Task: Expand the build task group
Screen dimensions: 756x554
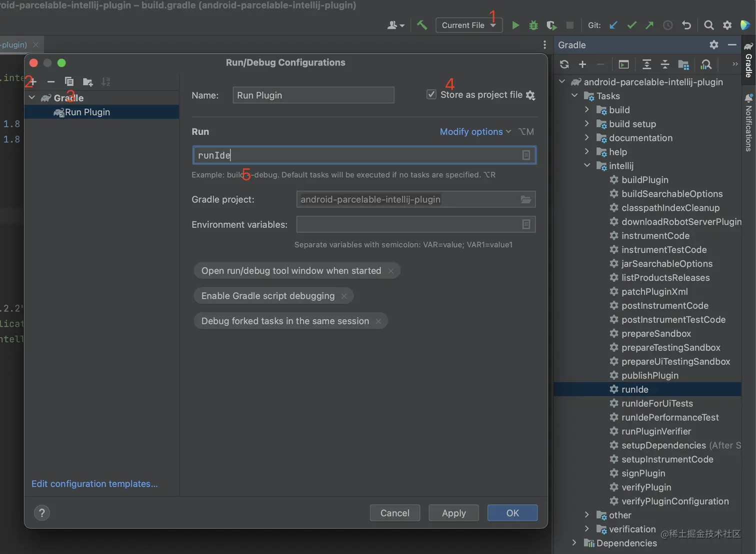Action: (x=587, y=109)
